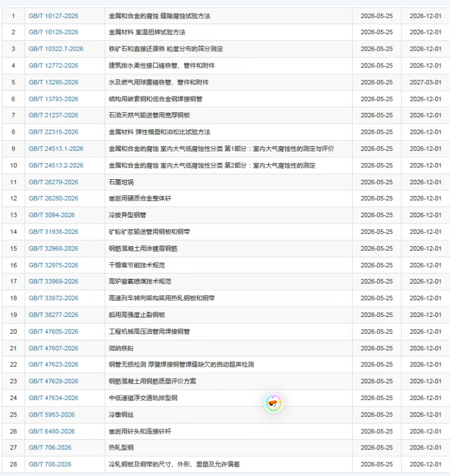View standard GB/T 708-2026
The height and width of the screenshot is (476, 450).
(x=50, y=464)
